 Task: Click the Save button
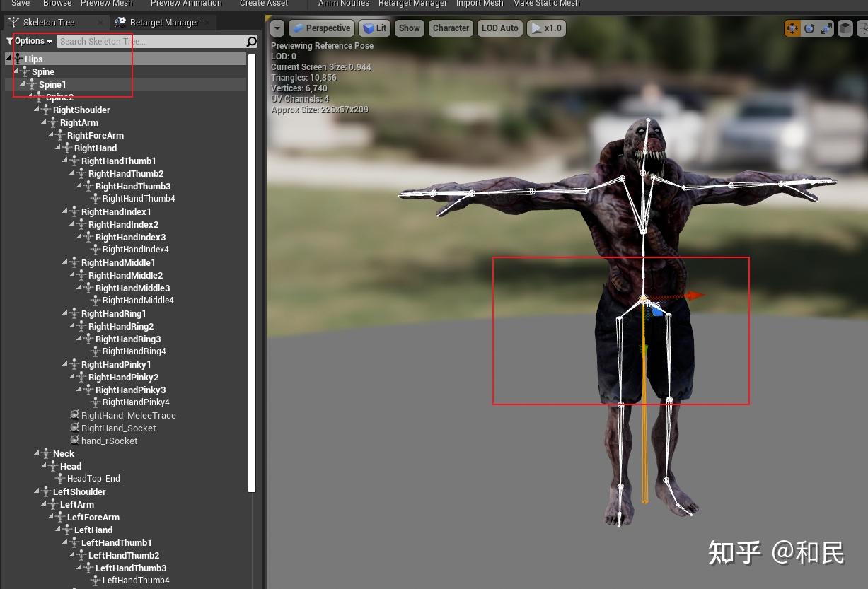point(21,4)
